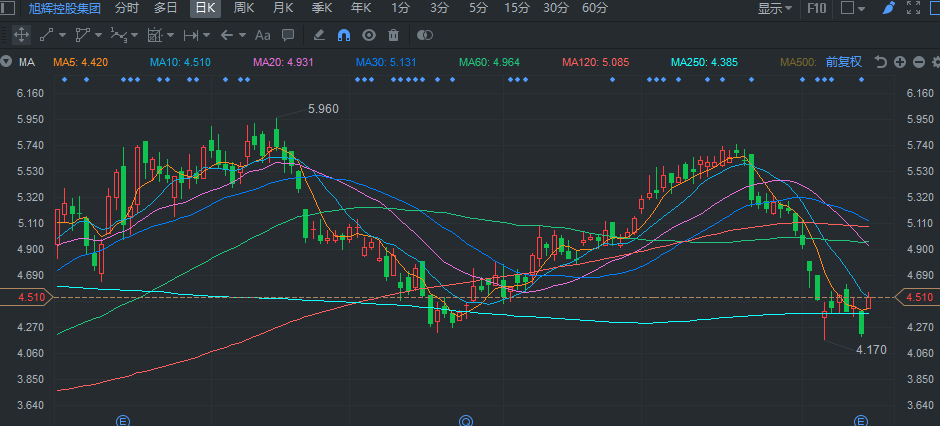Click the MA5: 4.420 value
Viewport: 940px width, 426px height.
[81, 62]
